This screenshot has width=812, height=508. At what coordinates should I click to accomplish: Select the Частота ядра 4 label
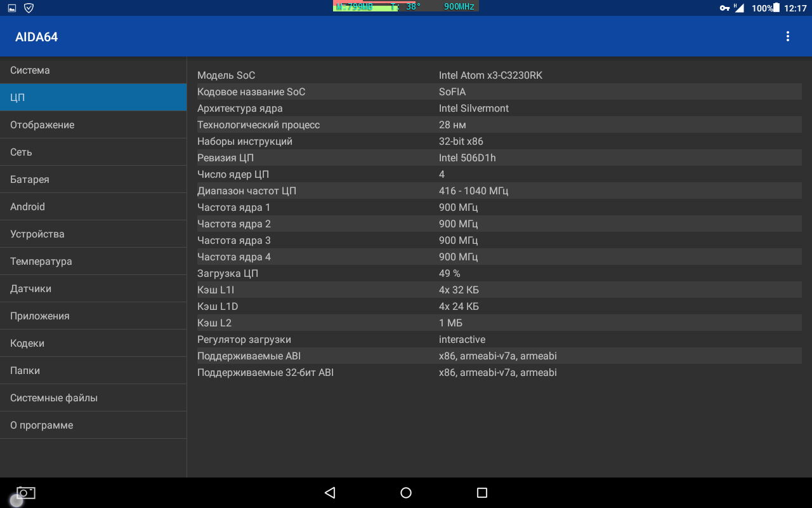click(234, 257)
